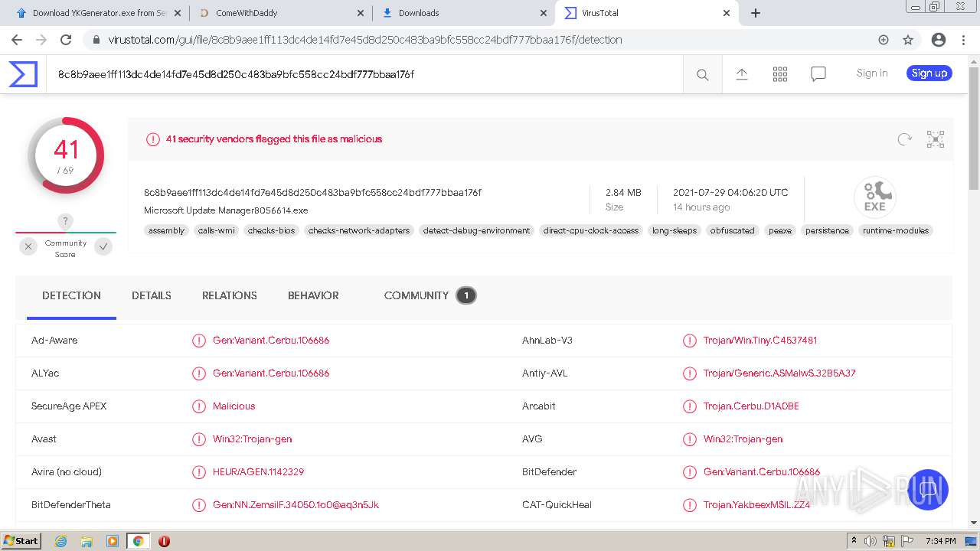Click the Sign in link
The height and width of the screenshot is (551, 980).
[x=872, y=73]
